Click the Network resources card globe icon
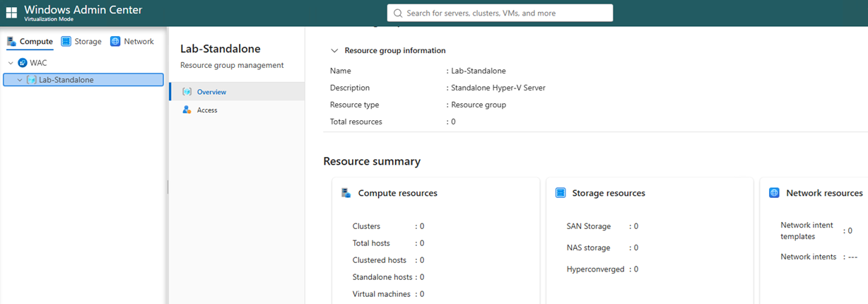 pos(774,193)
